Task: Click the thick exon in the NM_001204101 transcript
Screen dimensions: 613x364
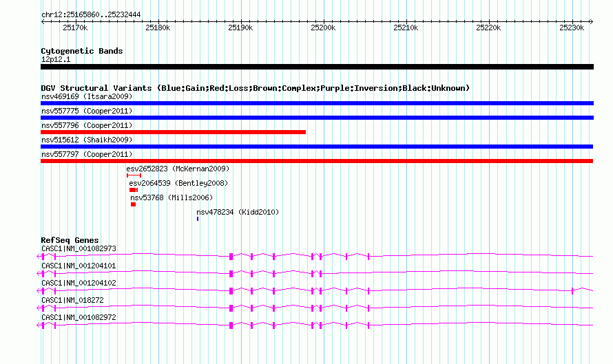Action: click(x=231, y=274)
